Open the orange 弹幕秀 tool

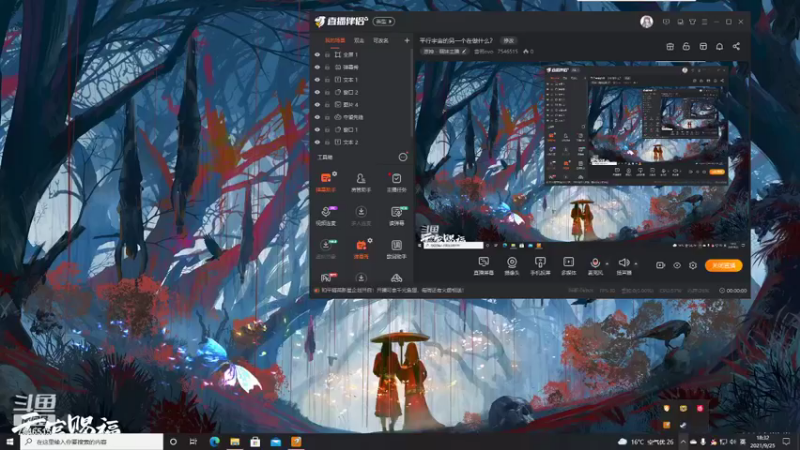click(361, 249)
